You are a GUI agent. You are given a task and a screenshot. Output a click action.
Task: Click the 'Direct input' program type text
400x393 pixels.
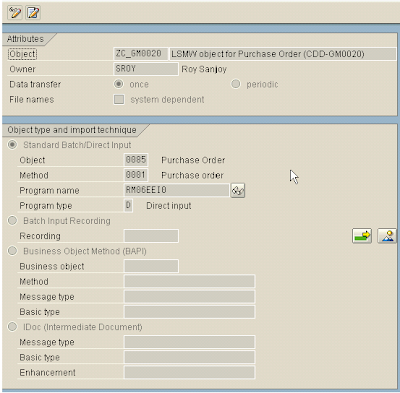[169, 206]
